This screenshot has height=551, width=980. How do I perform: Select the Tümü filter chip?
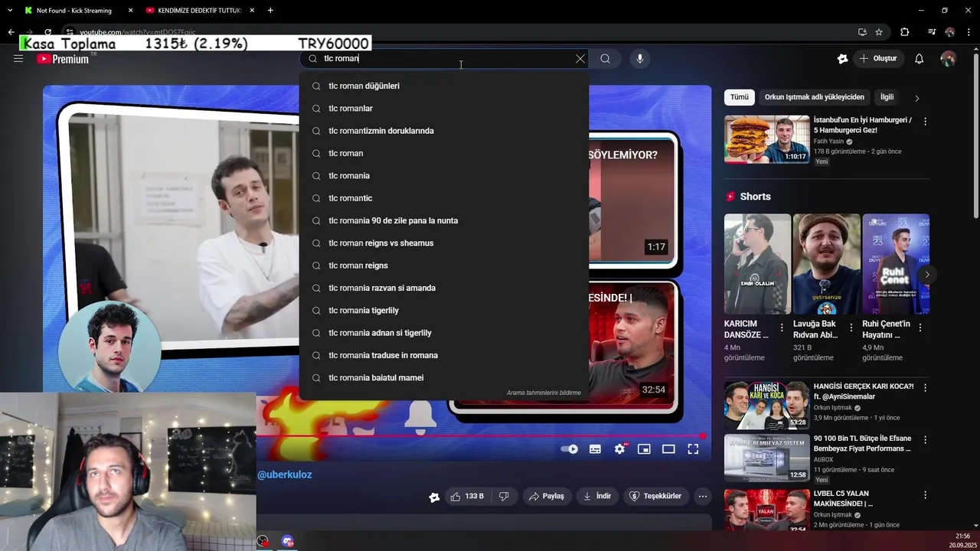point(739,97)
